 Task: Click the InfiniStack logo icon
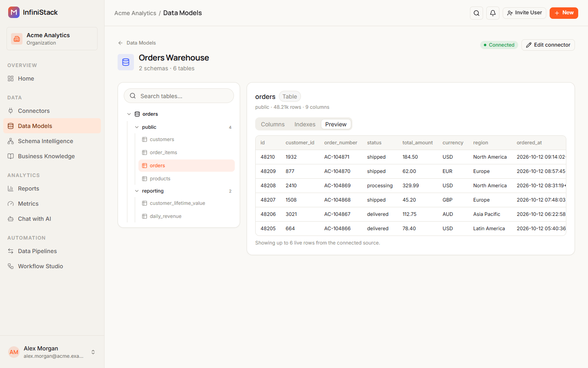(x=14, y=12)
